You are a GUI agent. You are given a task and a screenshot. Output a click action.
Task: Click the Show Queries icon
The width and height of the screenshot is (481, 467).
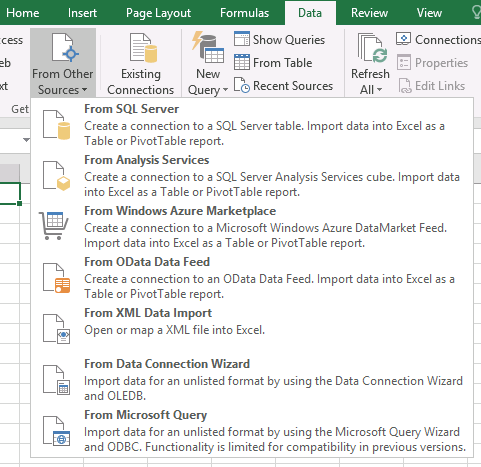point(242,39)
